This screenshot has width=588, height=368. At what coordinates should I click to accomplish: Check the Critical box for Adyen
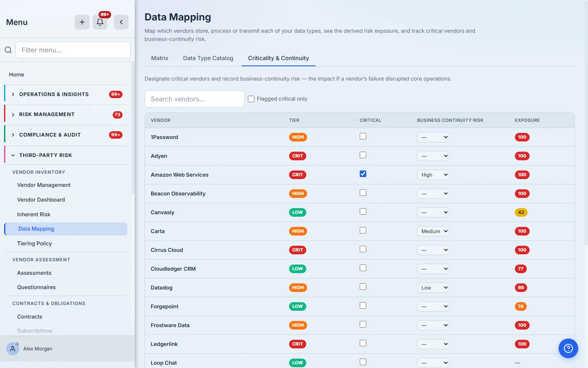tap(363, 155)
